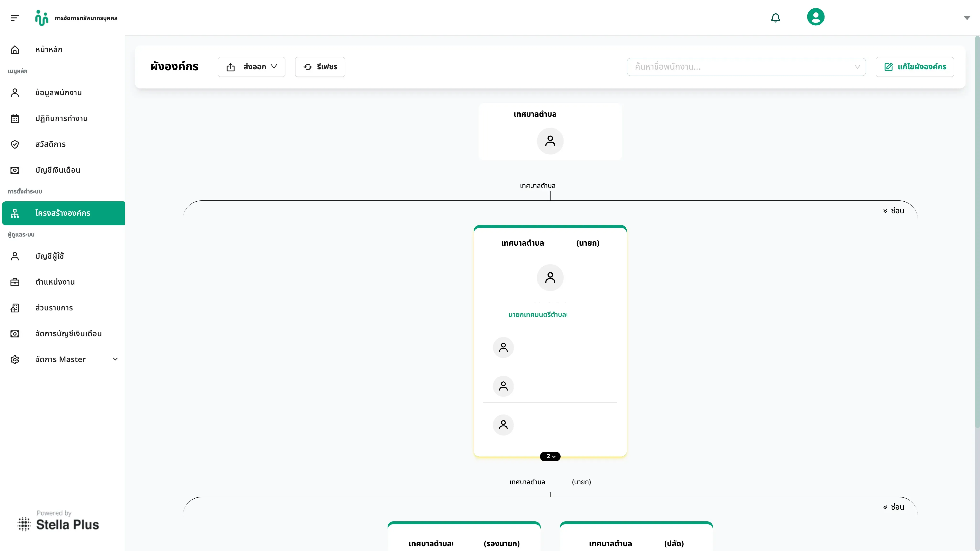Collapse the sidebar with the hamburger icon
This screenshot has height=551, width=980.
14,18
